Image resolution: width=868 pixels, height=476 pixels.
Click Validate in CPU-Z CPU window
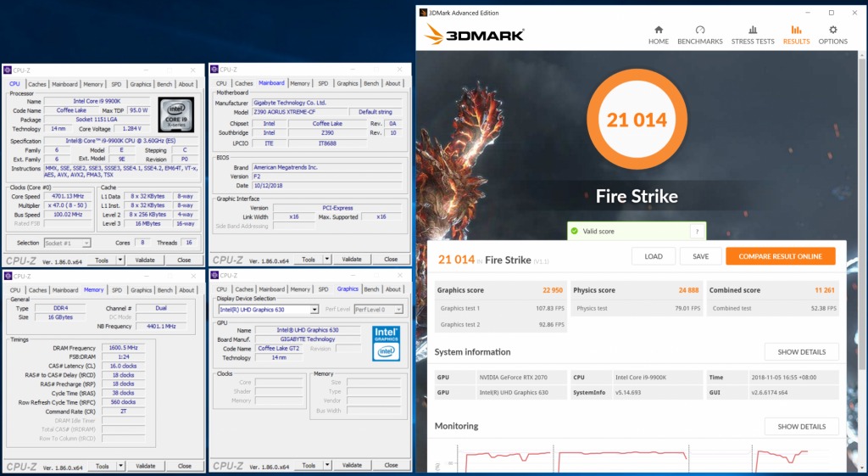145,260
